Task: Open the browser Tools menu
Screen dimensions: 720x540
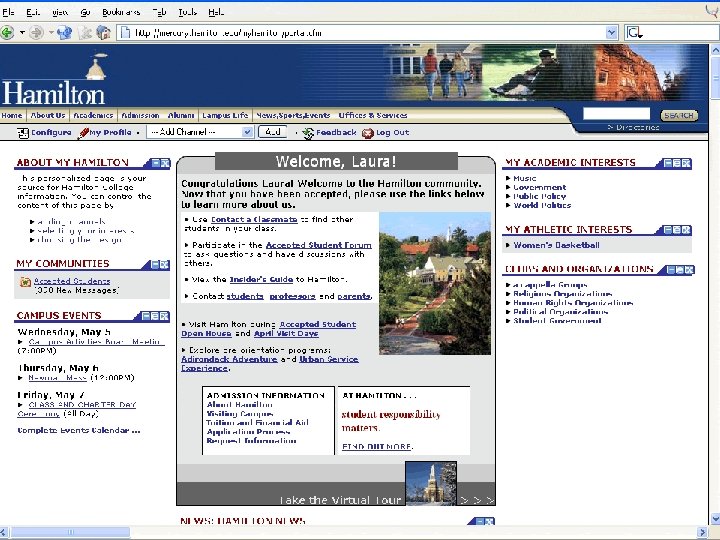Action: (x=187, y=12)
